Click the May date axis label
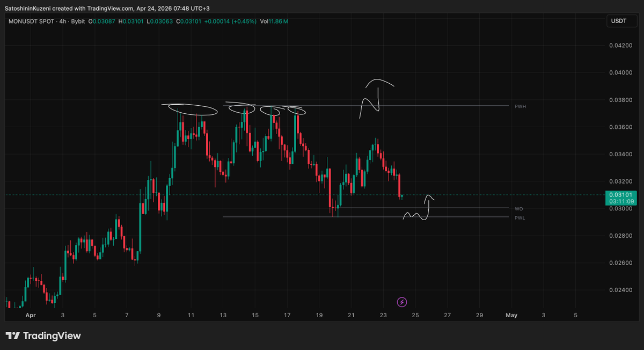 511,315
